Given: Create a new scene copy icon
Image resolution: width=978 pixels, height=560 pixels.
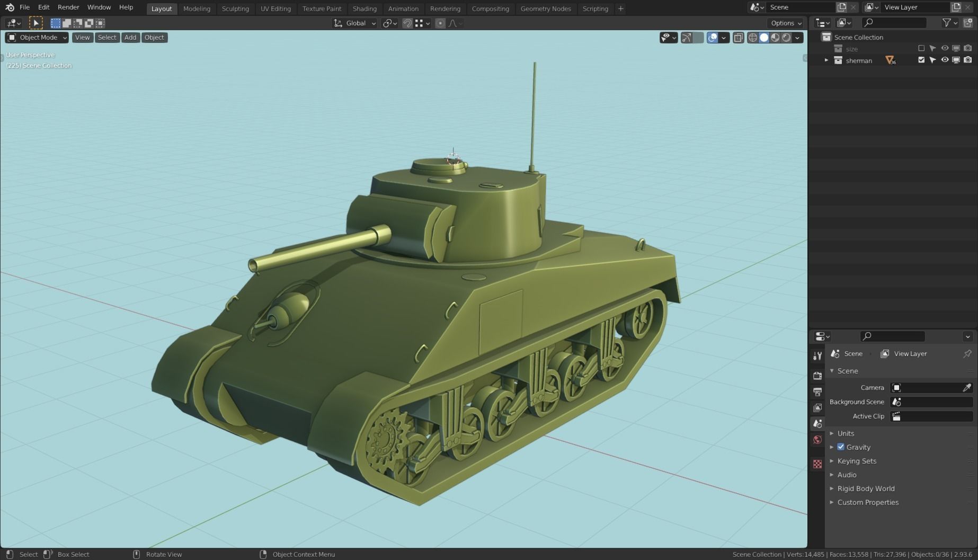Looking at the screenshot, I should (841, 7).
